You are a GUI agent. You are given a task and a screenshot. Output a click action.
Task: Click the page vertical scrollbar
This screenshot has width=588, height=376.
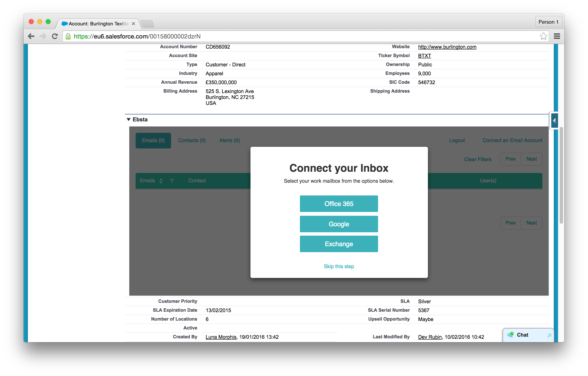pos(561,175)
